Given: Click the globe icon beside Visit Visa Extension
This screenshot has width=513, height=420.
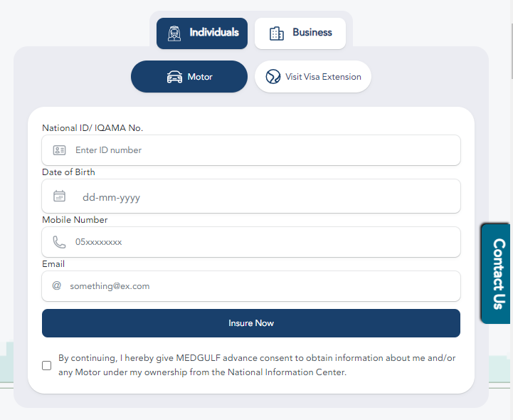Looking at the screenshot, I should point(273,77).
